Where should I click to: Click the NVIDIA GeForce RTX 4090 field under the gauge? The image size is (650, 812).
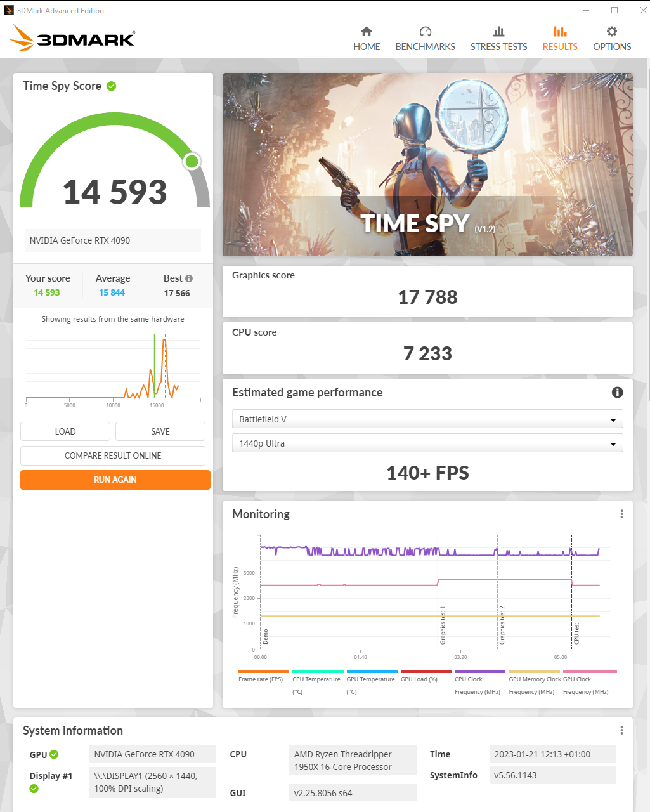pos(113,240)
